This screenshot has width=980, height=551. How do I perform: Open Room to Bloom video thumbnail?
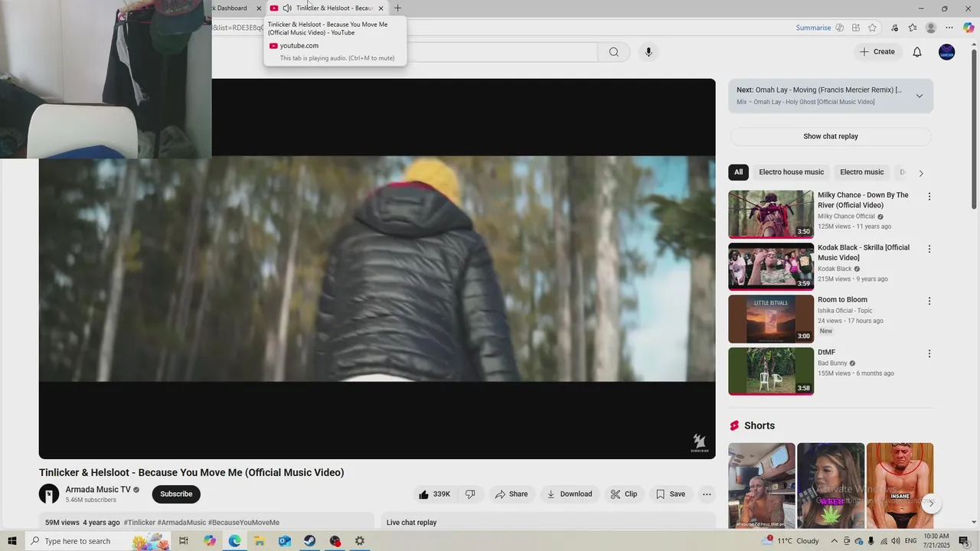(771, 319)
